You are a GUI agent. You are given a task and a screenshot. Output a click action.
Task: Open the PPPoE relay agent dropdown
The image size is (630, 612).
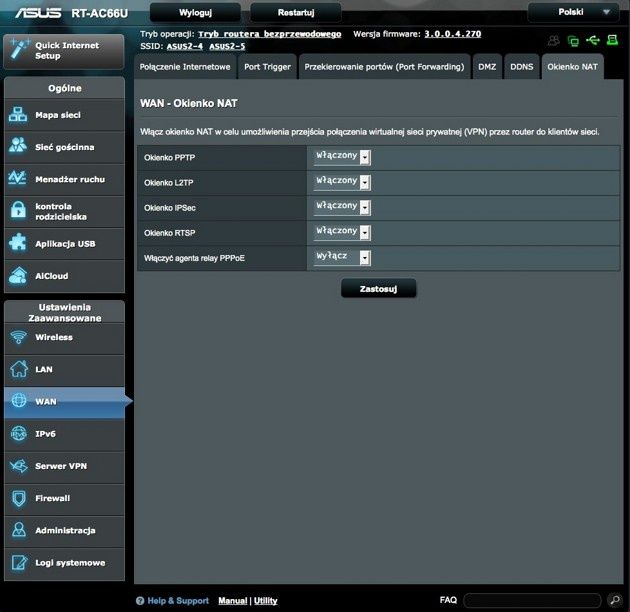[342, 258]
